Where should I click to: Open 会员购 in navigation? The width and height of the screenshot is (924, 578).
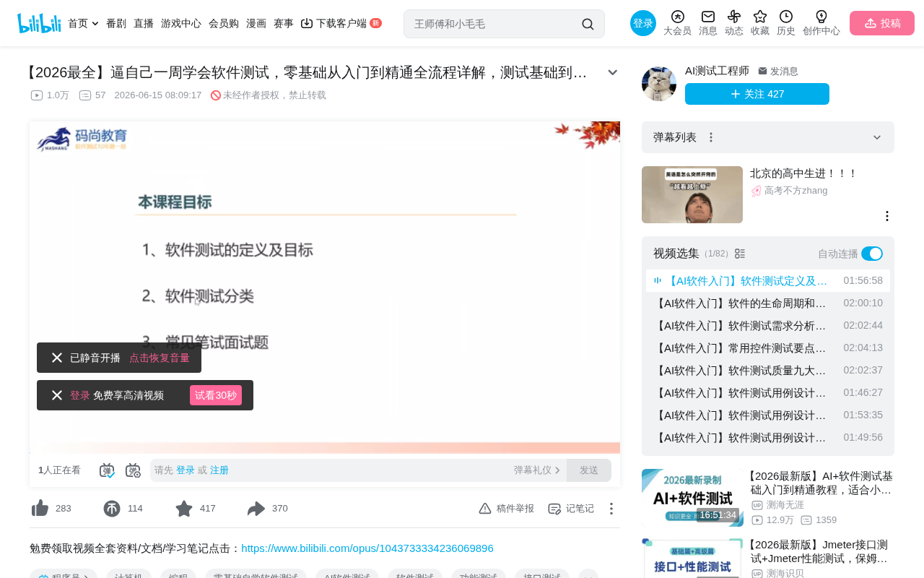click(x=224, y=23)
